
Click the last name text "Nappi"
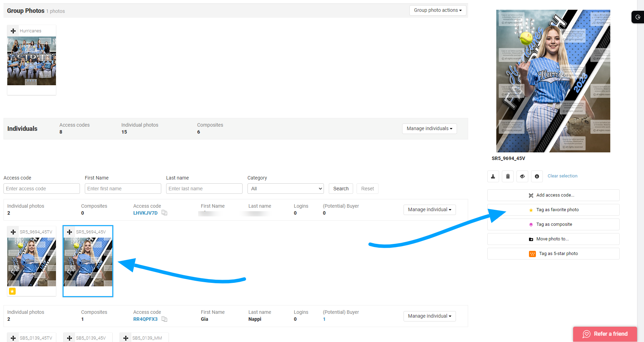255,319
